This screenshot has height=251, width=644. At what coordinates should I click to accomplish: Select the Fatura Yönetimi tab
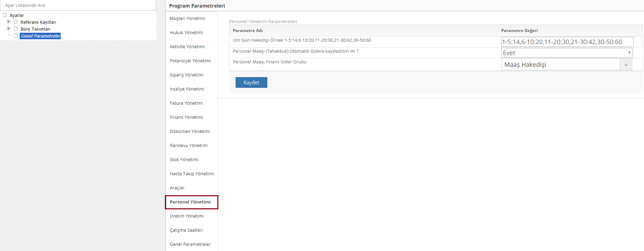[x=186, y=103]
